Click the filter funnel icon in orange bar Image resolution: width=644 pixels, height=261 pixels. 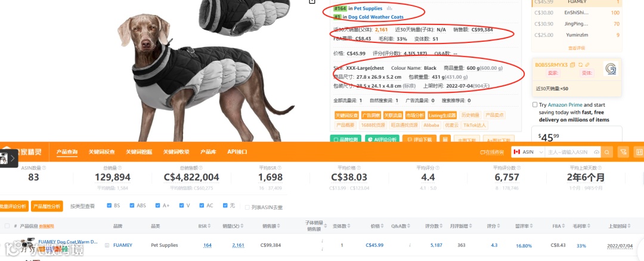pyautogui.click(x=623, y=153)
